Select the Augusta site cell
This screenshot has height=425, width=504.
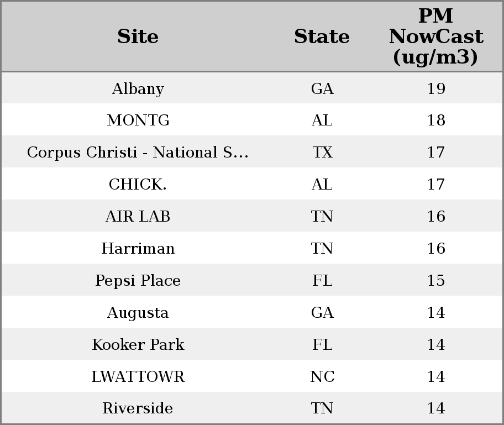[138, 313]
